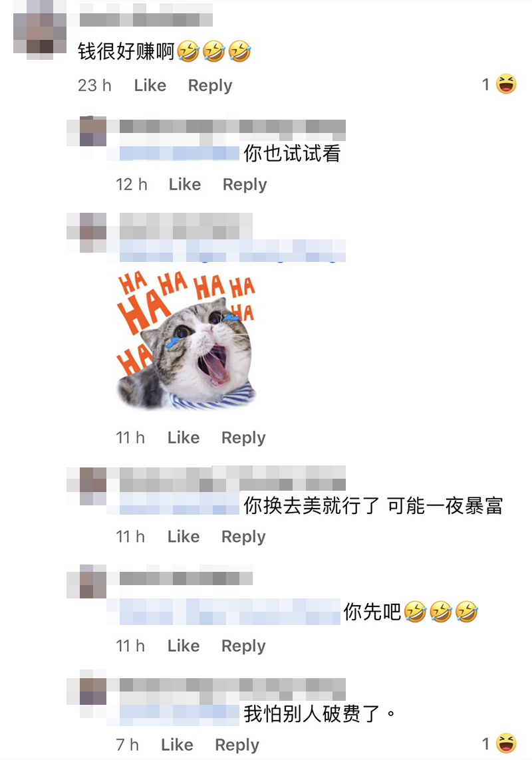The width and height of the screenshot is (532, 760).
Task: Reply to the 我怕别人破费了 comment
Action: click(237, 745)
